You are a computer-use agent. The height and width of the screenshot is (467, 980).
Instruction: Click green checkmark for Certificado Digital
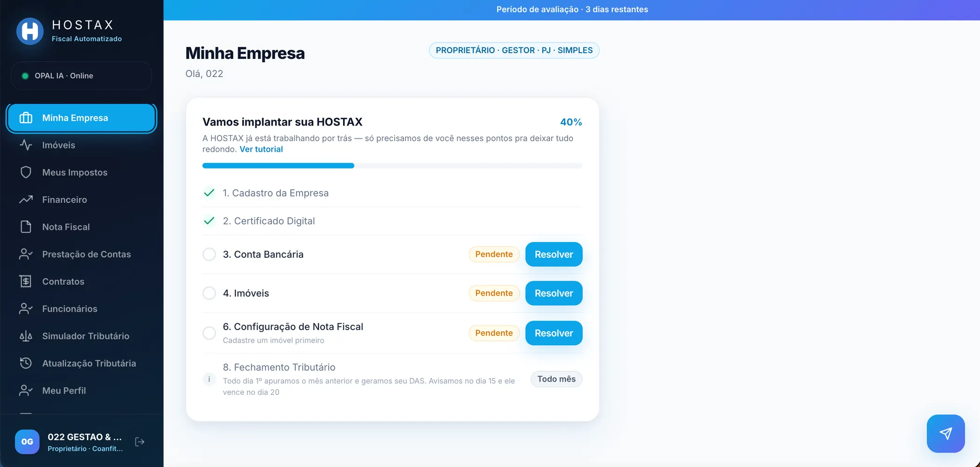[209, 220]
